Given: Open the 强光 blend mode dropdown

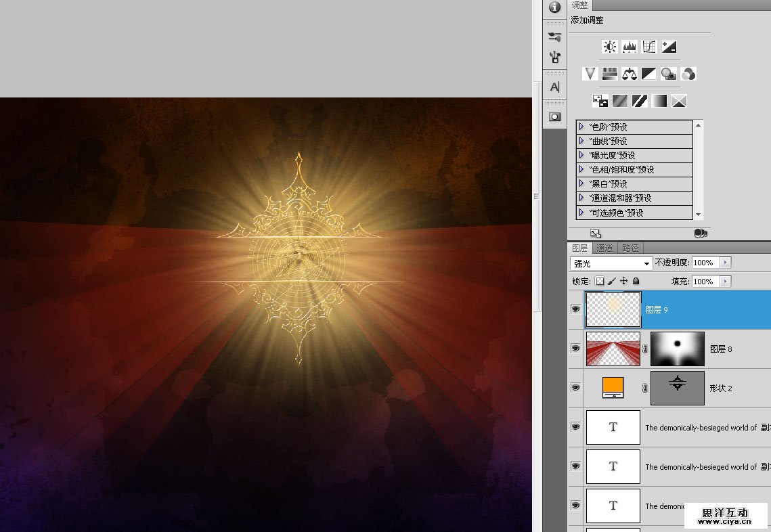Looking at the screenshot, I should tap(611, 263).
